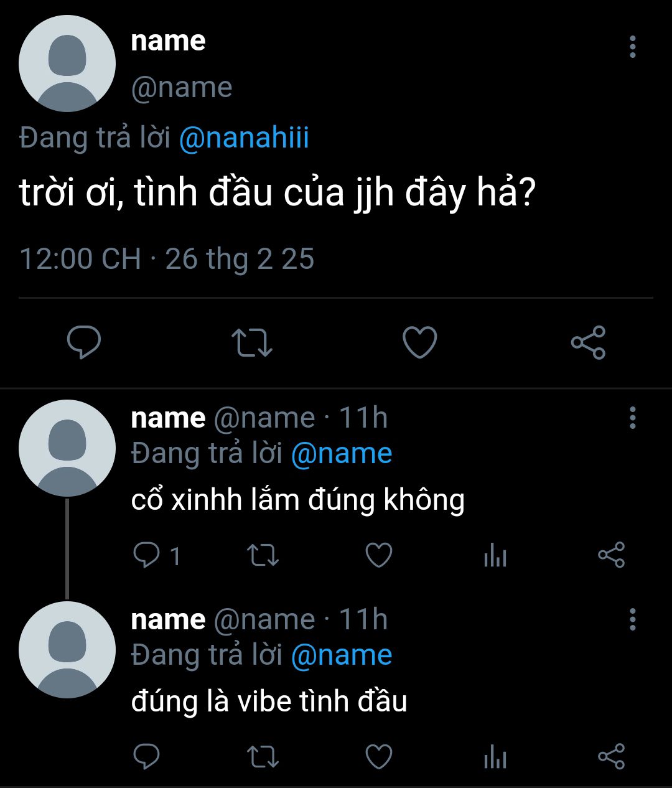The width and height of the screenshot is (672, 788).
Task: Retweet the 'cổ xinhh lắm đúng không' reply
Action: click(x=263, y=555)
